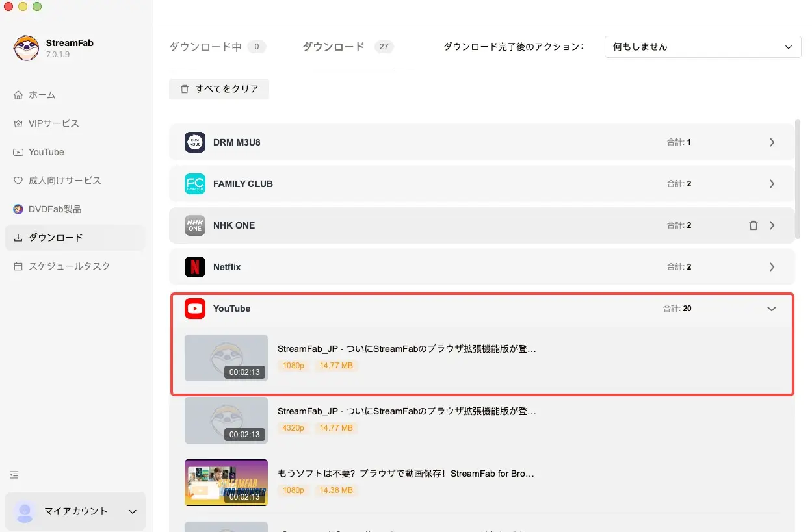Expand the NHK ONE group chevron
The height and width of the screenshot is (532, 812).
pyautogui.click(x=772, y=225)
